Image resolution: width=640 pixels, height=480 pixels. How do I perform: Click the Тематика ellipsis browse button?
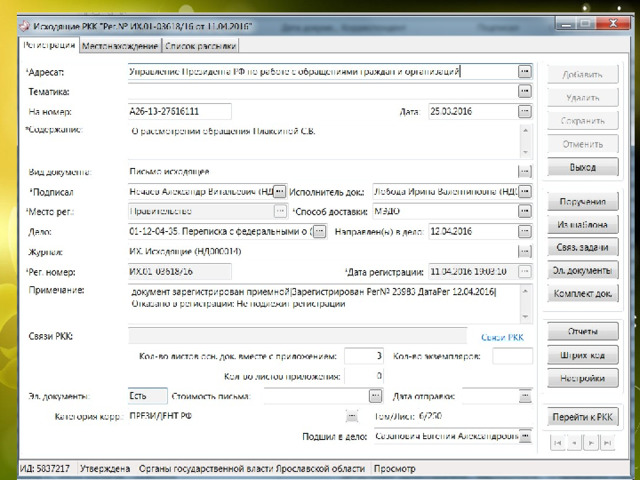click(x=524, y=91)
